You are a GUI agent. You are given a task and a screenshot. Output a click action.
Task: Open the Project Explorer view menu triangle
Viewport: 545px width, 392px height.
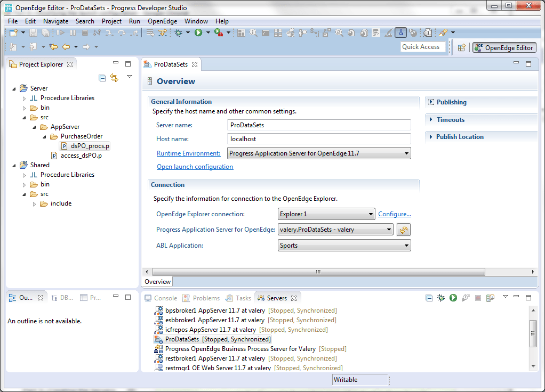(x=129, y=77)
